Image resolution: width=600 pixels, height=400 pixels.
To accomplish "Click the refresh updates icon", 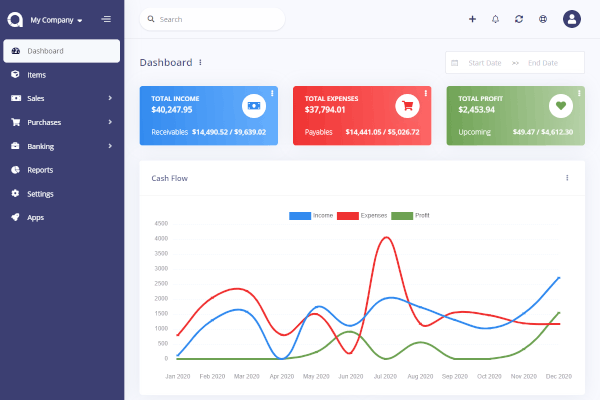I will (x=519, y=19).
